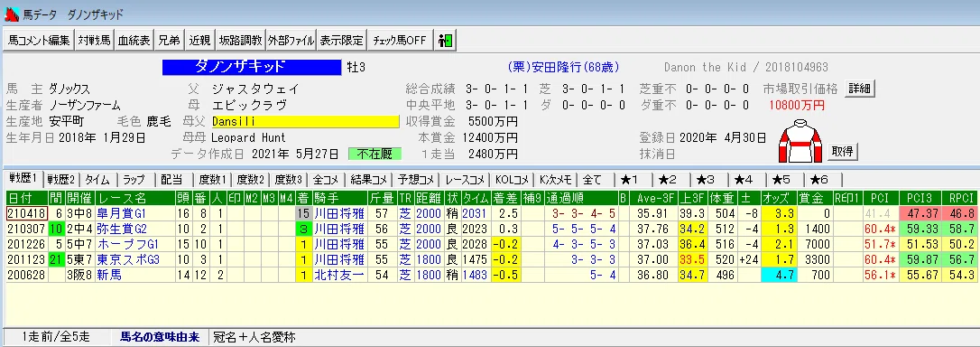
Task: Click the exit door icon in the toolbar
Action: [x=445, y=40]
